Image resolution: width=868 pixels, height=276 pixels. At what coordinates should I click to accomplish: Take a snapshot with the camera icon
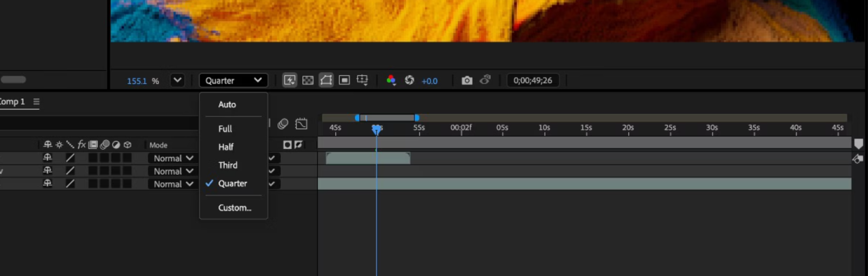tap(467, 80)
